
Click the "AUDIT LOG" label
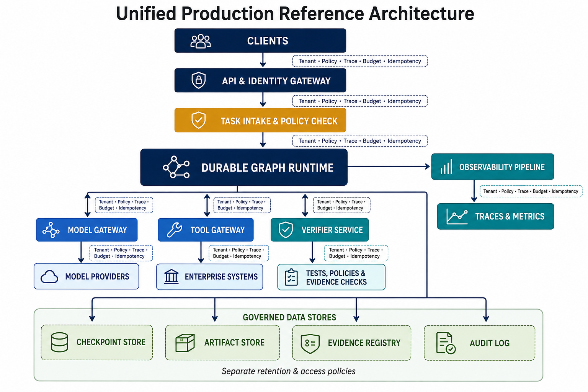[490, 343]
